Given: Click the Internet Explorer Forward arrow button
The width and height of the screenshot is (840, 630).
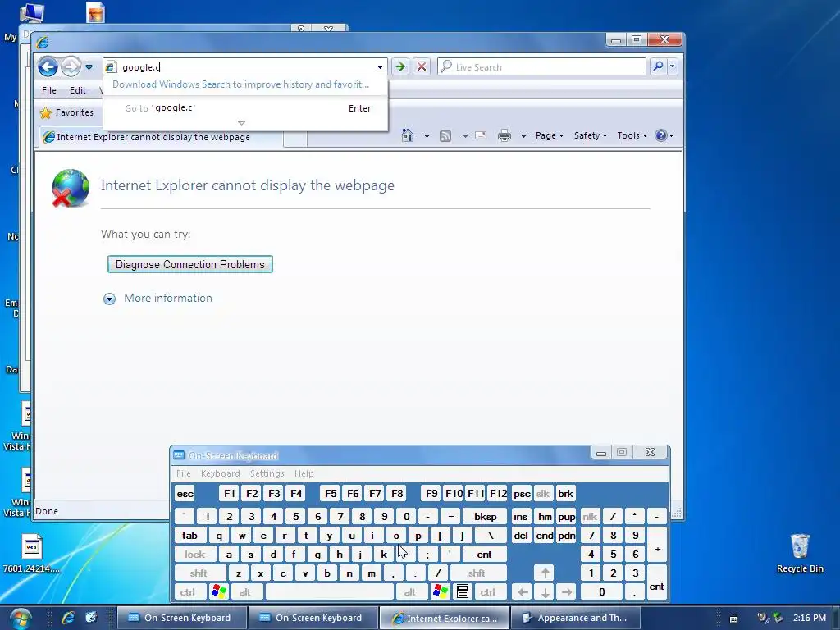Looking at the screenshot, I should (71, 67).
